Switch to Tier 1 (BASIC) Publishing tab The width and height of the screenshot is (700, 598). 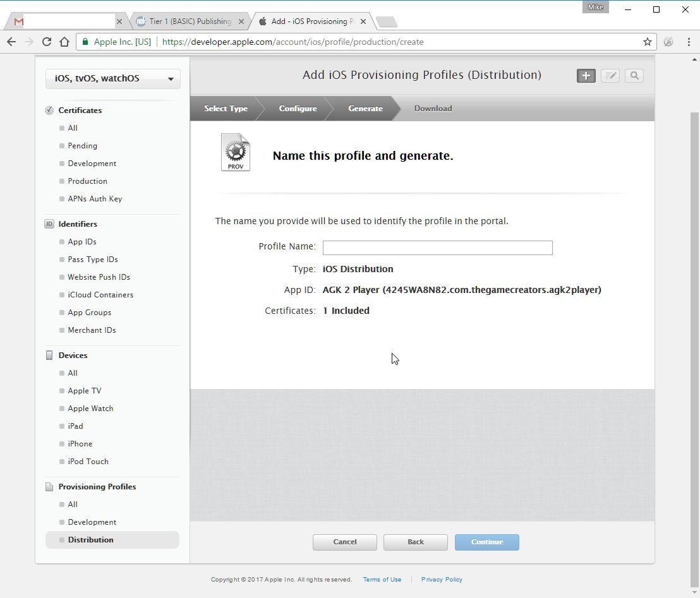tap(190, 21)
